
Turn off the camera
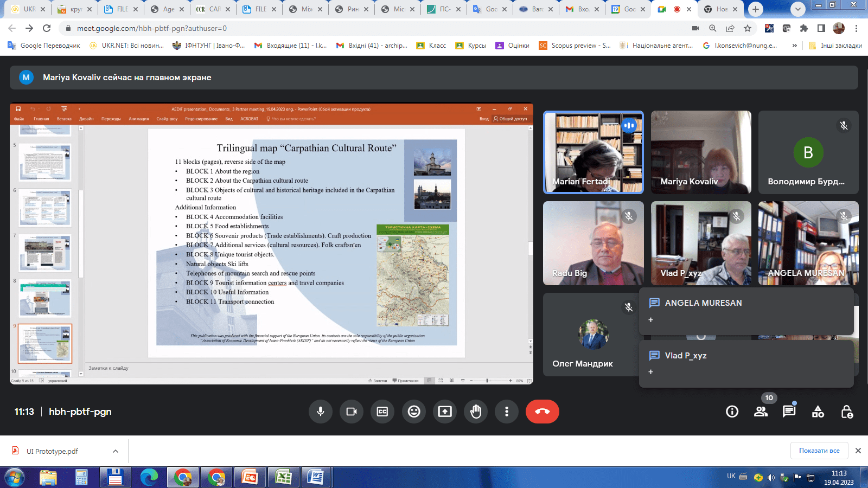pyautogui.click(x=352, y=412)
